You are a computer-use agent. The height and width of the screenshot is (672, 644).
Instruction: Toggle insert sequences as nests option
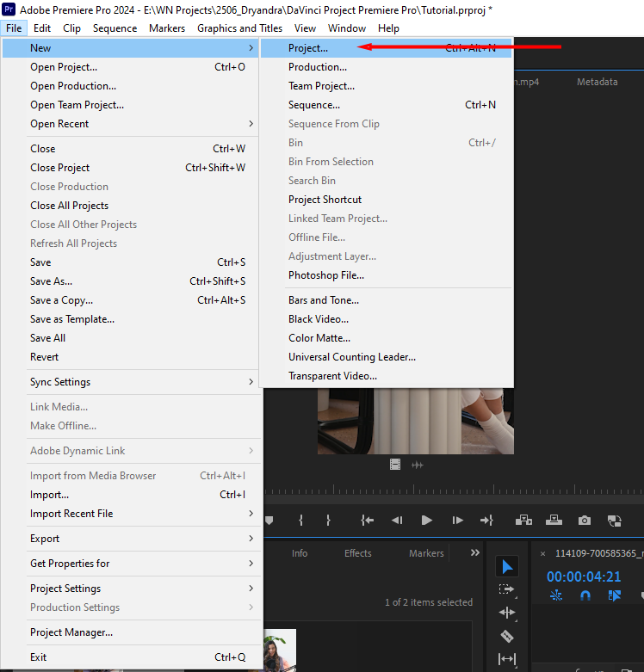coord(556,595)
